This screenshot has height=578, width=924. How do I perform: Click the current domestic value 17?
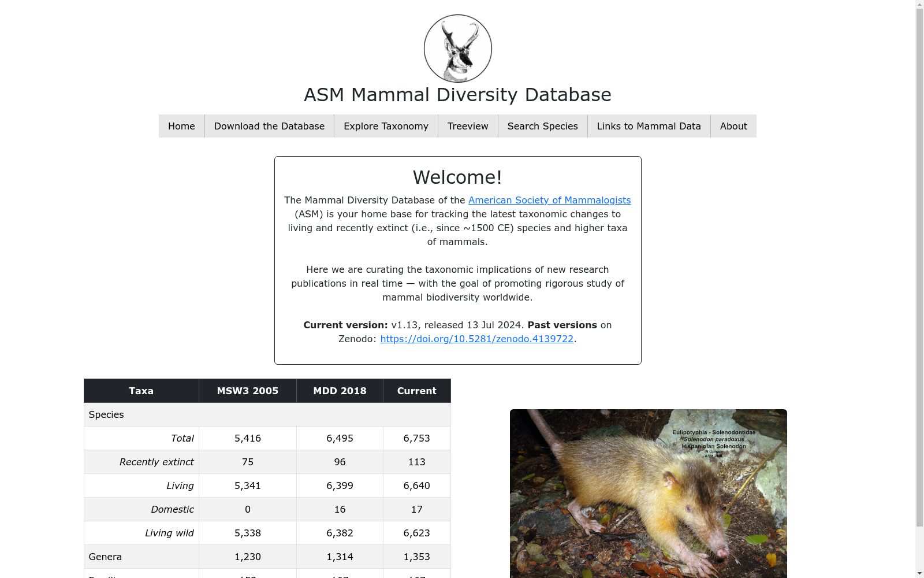coord(417,509)
